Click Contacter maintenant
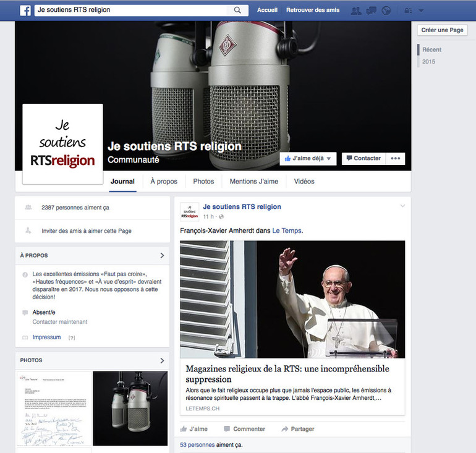 click(60, 321)
